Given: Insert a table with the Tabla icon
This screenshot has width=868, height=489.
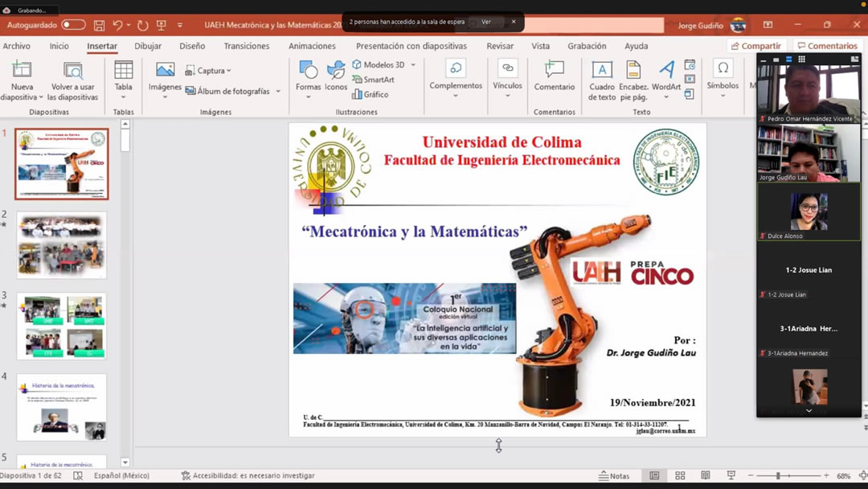Looking at the screenshot, I should click(x=124, y=70).
